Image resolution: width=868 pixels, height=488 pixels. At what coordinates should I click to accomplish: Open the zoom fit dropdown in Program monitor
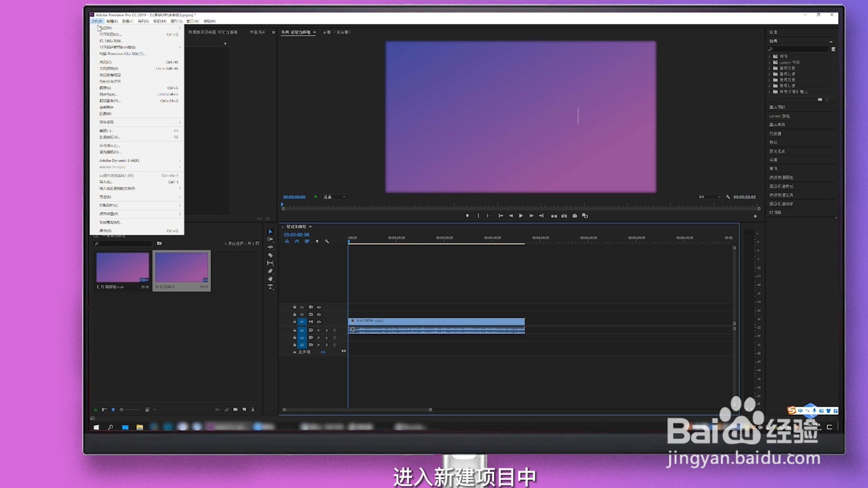tap(335, 197)
